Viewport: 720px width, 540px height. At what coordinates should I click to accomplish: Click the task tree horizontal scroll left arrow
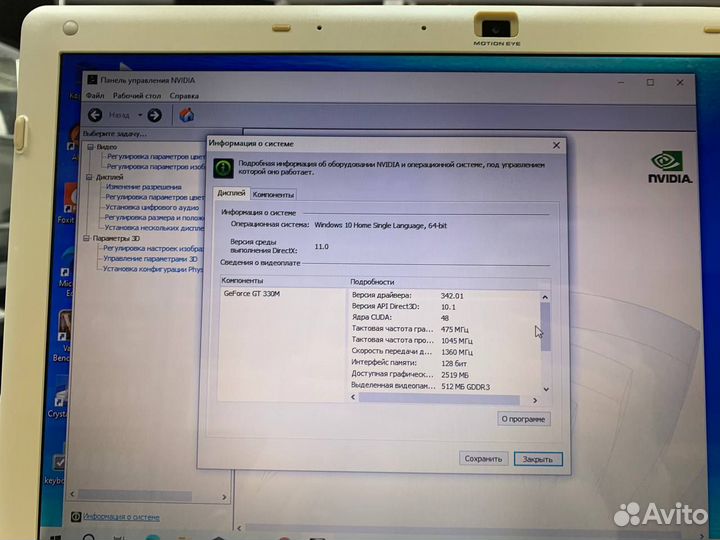tap(72, 494)
